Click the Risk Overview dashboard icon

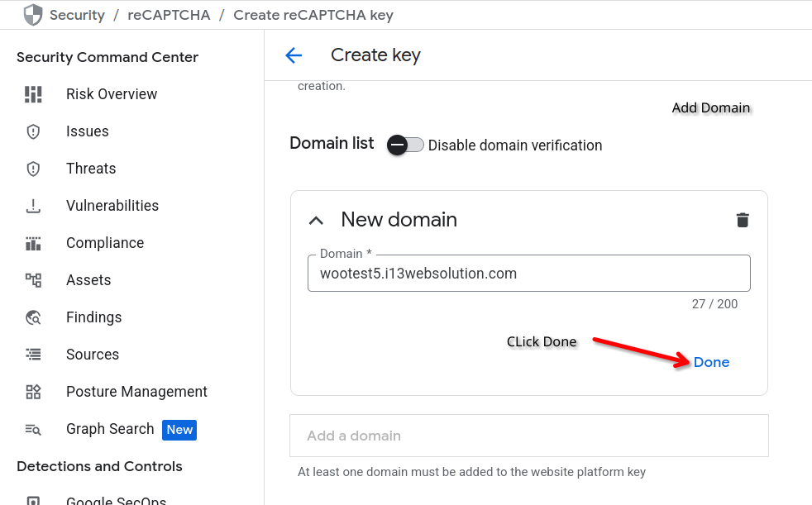[x=33, y=94]
